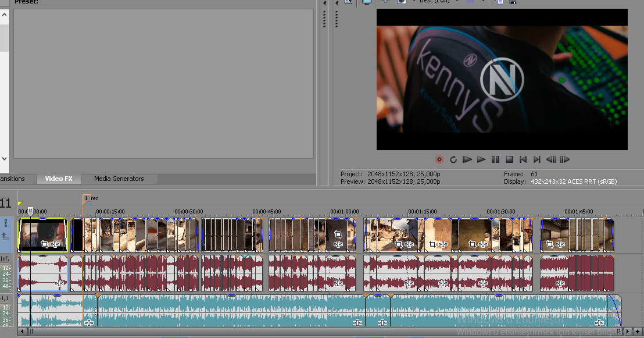
Task: Select the black video event after the first clip
Action: [77, 235]
